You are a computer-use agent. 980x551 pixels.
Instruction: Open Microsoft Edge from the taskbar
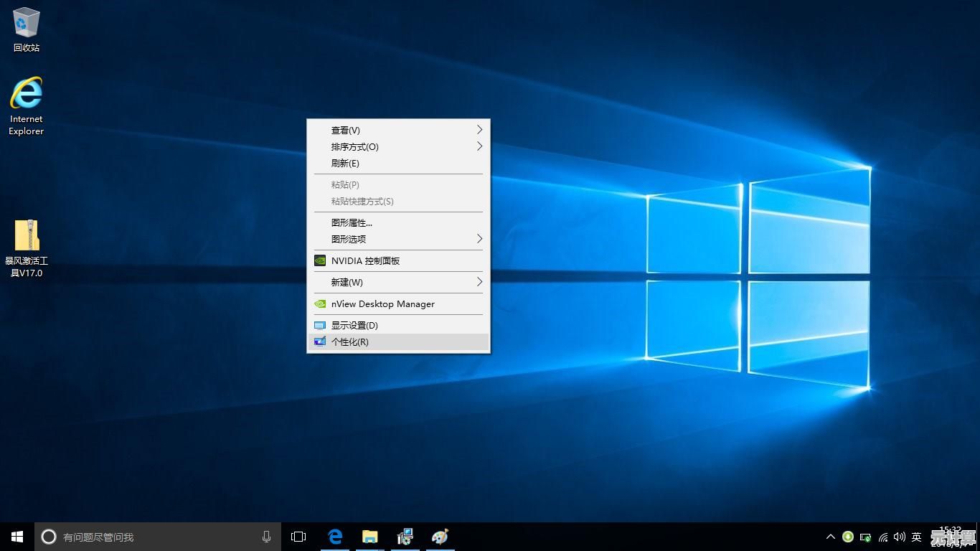335,537
